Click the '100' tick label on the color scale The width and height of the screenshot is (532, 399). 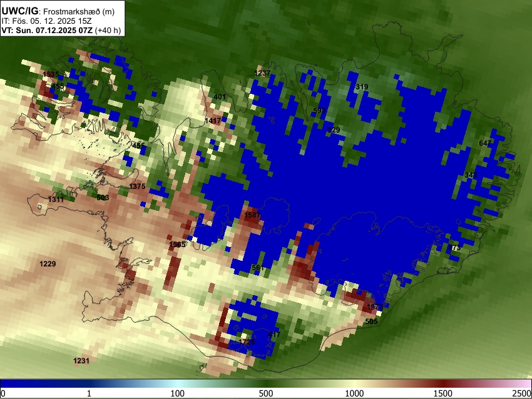click(x=177, y=393)
